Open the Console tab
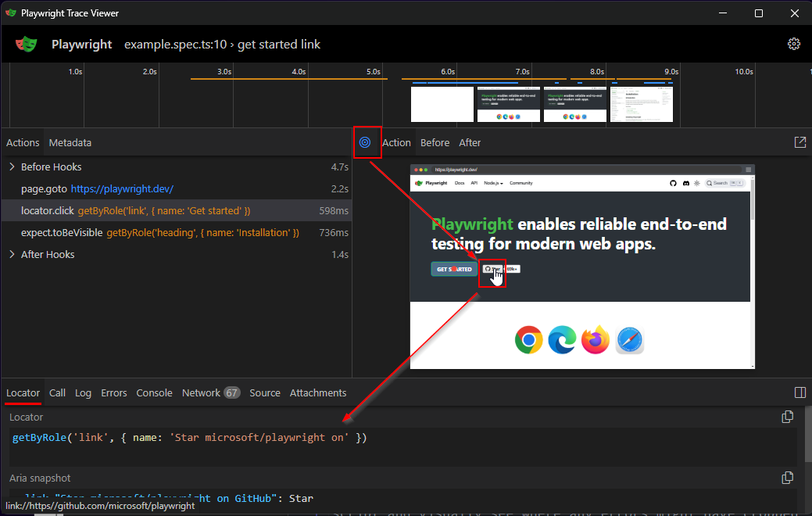The height and width of the screenshot is (516, 812). [x=154, y=392]
